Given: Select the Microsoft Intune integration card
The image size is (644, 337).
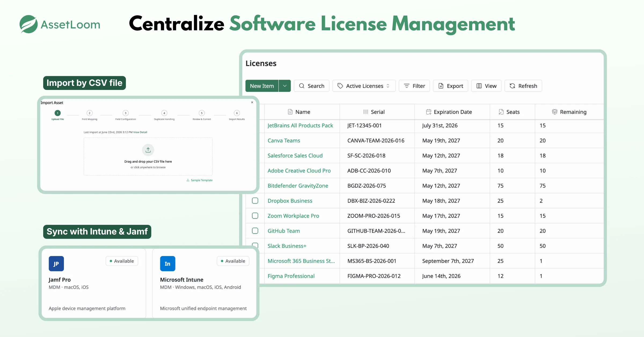Looking at the screenshot, I should (x=204, y=284).
